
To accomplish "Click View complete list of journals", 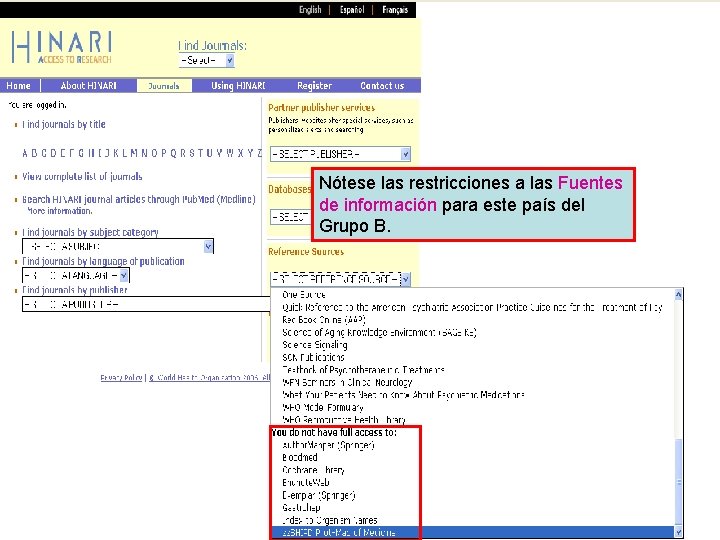I will pyautogui.click(x=82, y=176).
